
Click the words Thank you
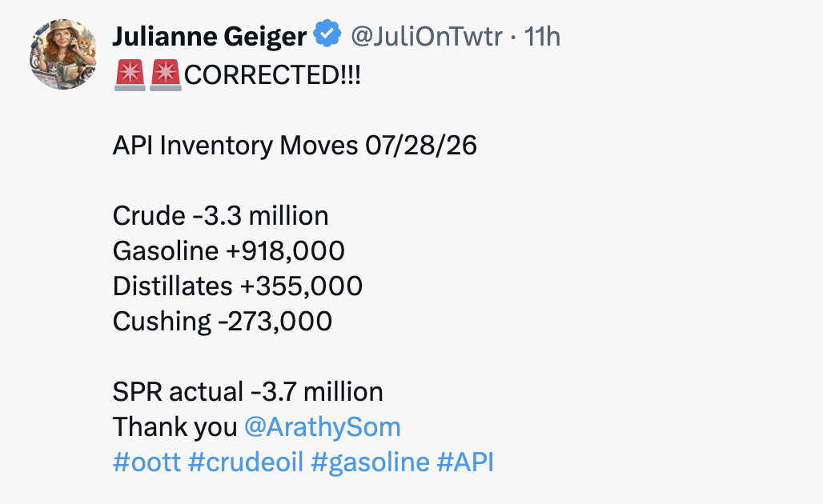pos(175,427)
